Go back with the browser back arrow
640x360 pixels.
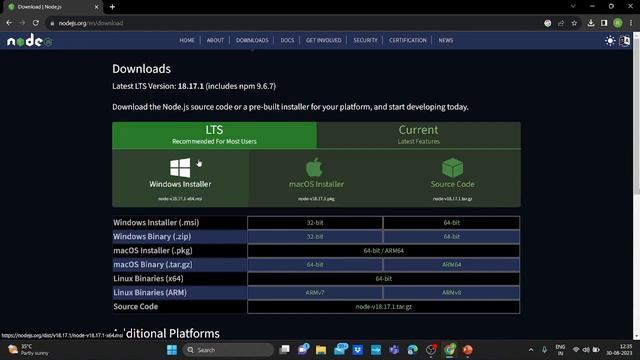pyautogui.click(x=9, y=23)
